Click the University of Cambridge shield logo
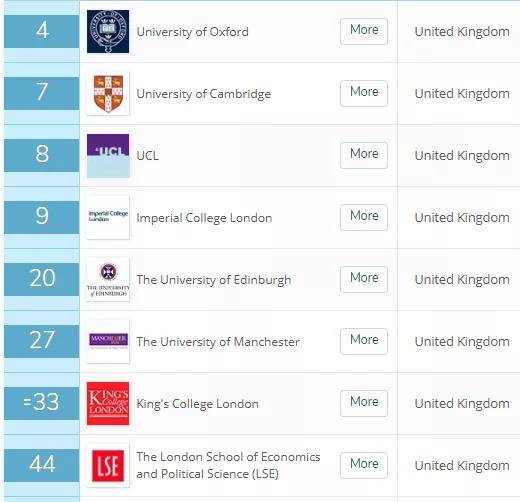The image size is (520, 502). 108,94
